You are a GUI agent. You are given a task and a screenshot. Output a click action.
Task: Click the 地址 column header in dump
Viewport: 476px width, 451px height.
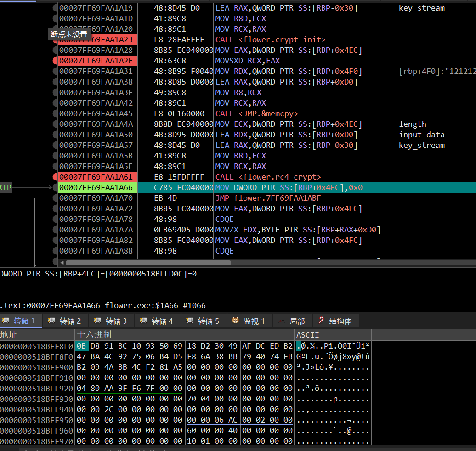(9, 334)
